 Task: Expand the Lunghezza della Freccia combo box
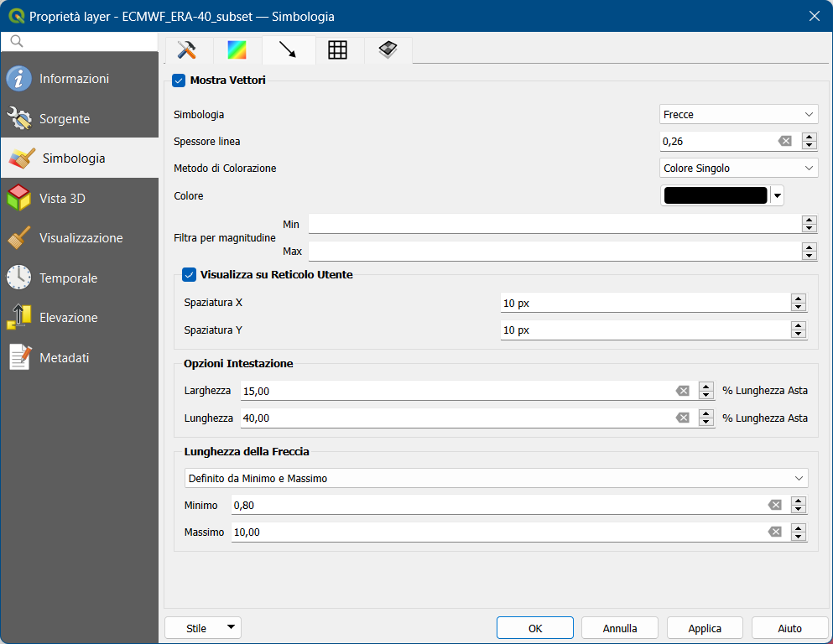(x=496, y=478)
